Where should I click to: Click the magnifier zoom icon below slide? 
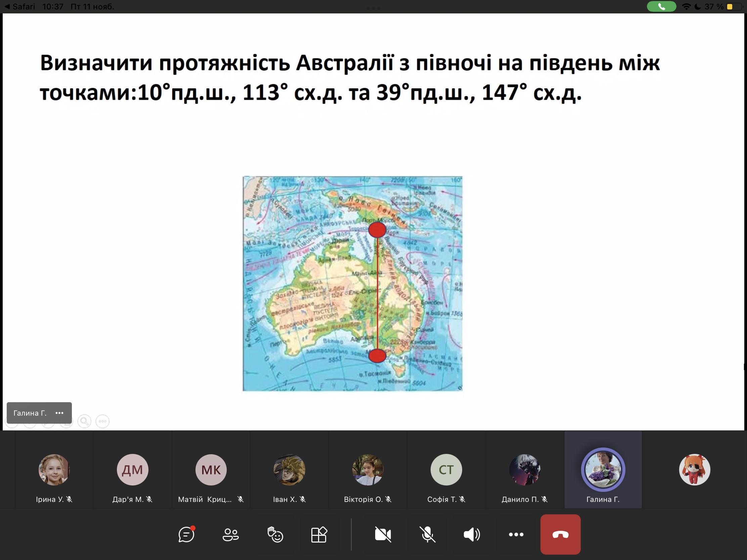(84, 421)
